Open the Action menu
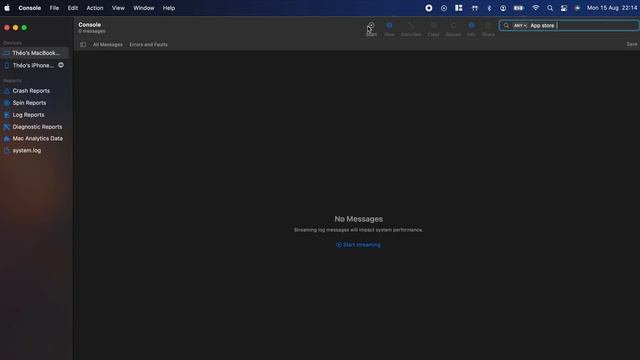 click(95, 8)
